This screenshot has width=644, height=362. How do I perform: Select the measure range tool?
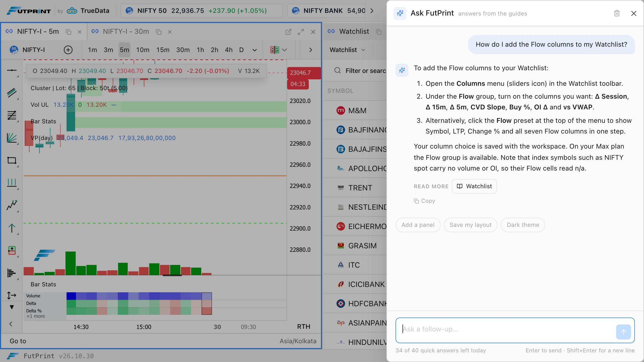12,295
